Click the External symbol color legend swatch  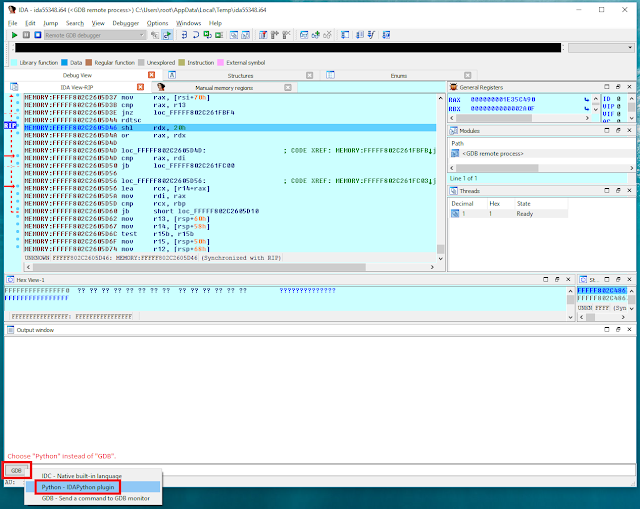click(x=220, y=62)
